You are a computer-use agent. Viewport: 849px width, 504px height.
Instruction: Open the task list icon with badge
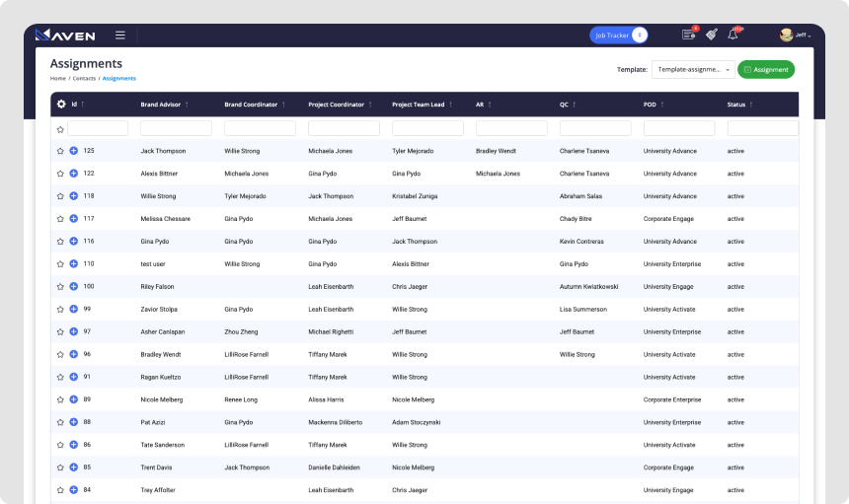point(688,35)
